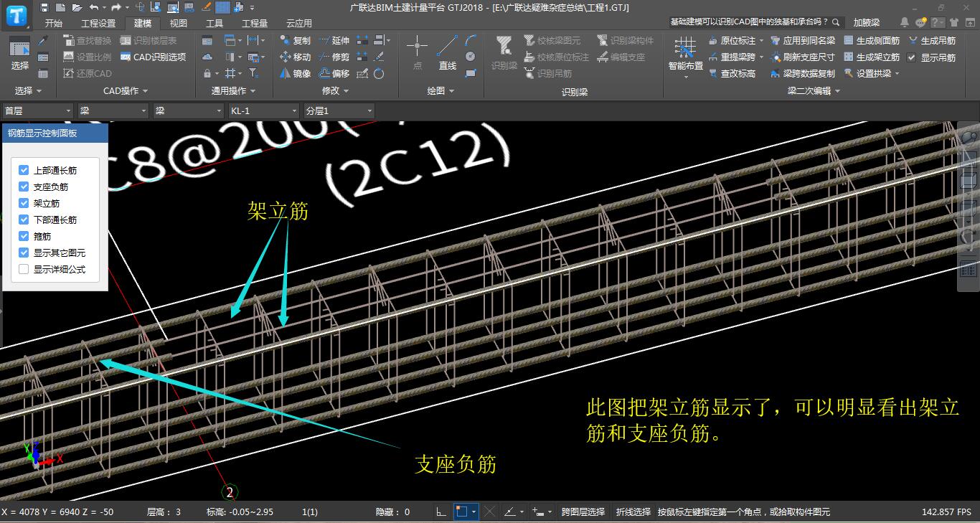Image resolution: width=980 pixels, height=523 pixels.
Task: Check 显示详细公式 checkbox
Action: [24, 269]
